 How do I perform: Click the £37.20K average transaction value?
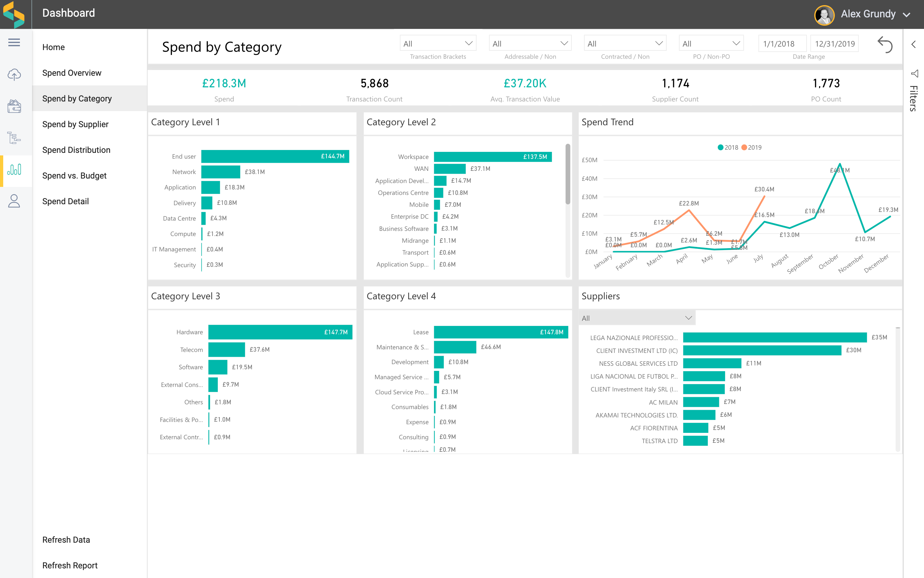coord(525,83)
